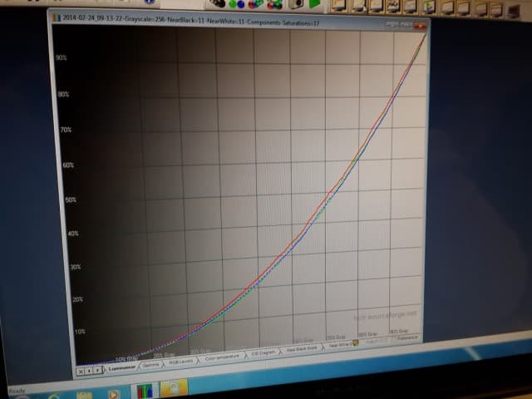Click the multi-colored secondaries measure icon
Image resolution: width=532 pixels, height=399 pixels.
tap(275, 4)
